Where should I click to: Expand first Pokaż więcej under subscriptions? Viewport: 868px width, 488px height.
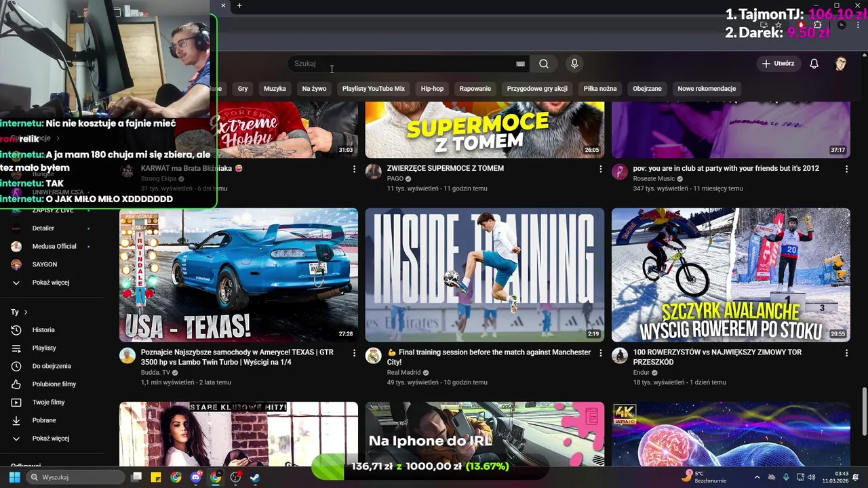(52, 283)
